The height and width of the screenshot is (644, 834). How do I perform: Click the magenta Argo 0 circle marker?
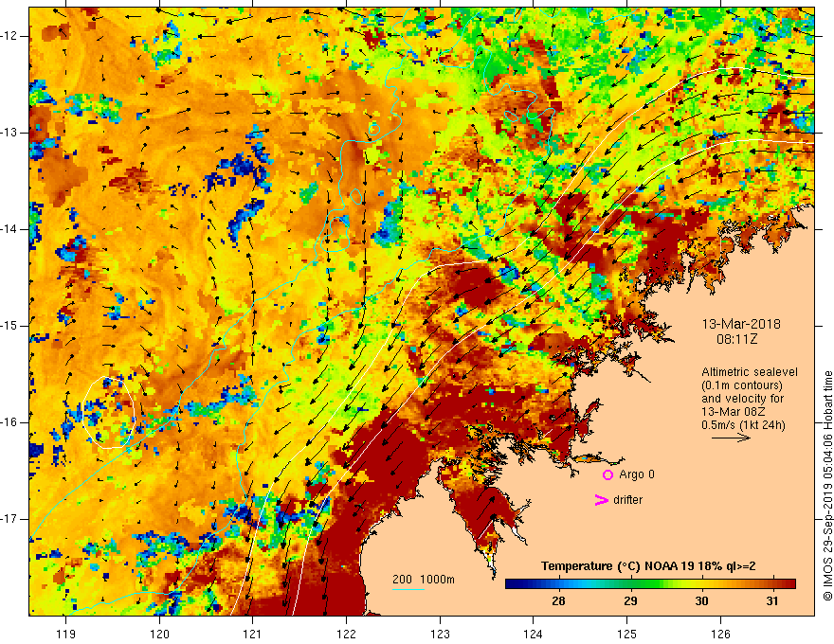click(607, 474)
